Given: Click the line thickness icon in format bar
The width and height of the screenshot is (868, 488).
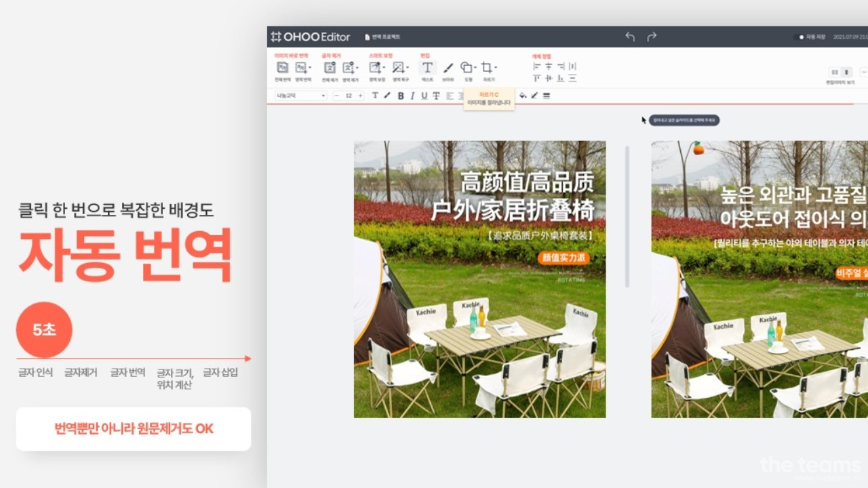Looking at the screenshot, I should (547, 96).
